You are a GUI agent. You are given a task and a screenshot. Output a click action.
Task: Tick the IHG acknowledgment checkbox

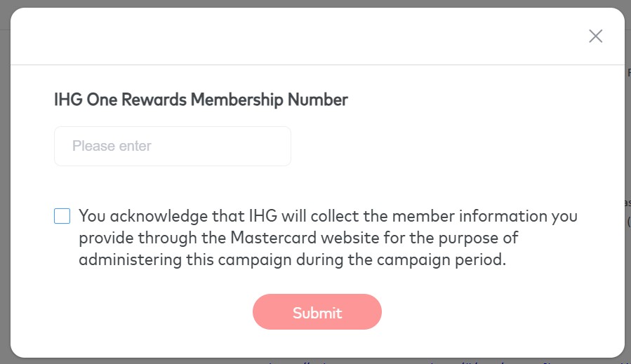click(x=62, y=216)
